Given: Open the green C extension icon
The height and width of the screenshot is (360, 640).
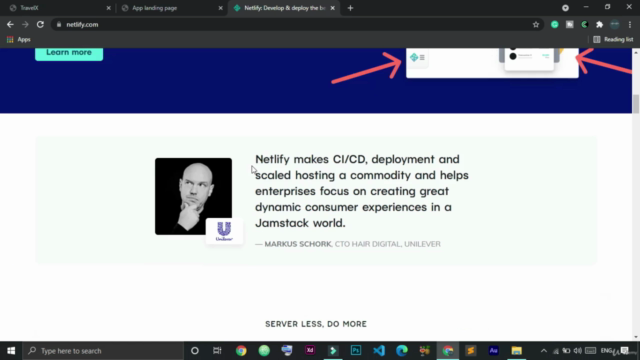Looking at the screenshot, I should pyautogui.click(x=584, y=24).
